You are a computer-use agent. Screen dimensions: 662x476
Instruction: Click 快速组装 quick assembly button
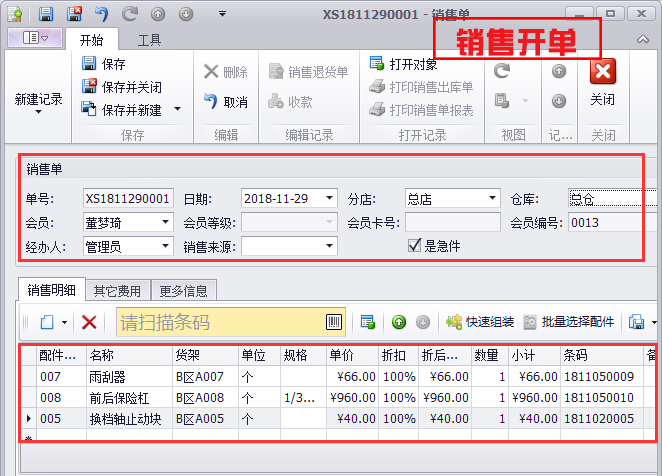[x=480, y=322]
